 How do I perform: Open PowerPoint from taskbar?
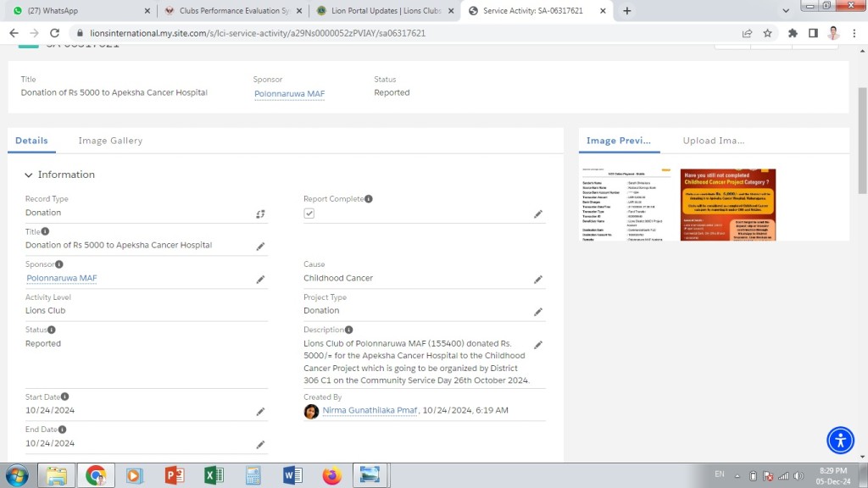(175, 475)
